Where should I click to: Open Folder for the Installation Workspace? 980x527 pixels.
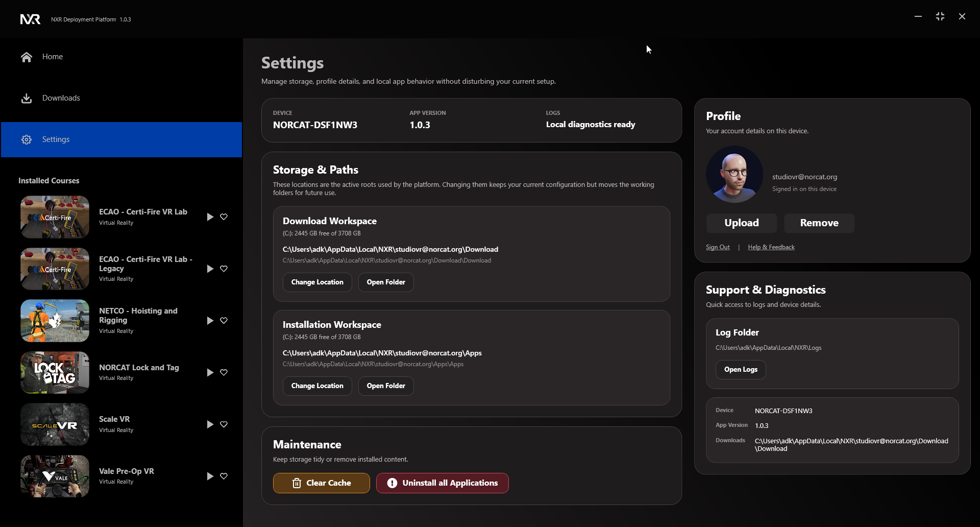(x=385, y=386)
